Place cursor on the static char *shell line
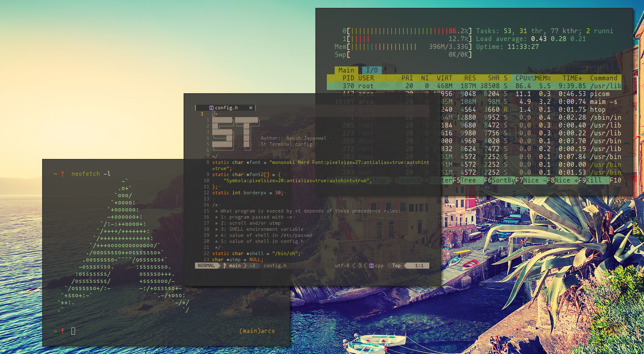The image size is (644, 354). (x=256, y=254)
